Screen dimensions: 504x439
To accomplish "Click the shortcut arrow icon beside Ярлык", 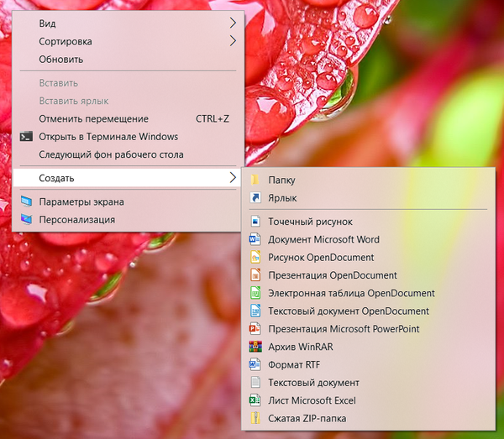I will pyautogui.click(x=255, y=199).
